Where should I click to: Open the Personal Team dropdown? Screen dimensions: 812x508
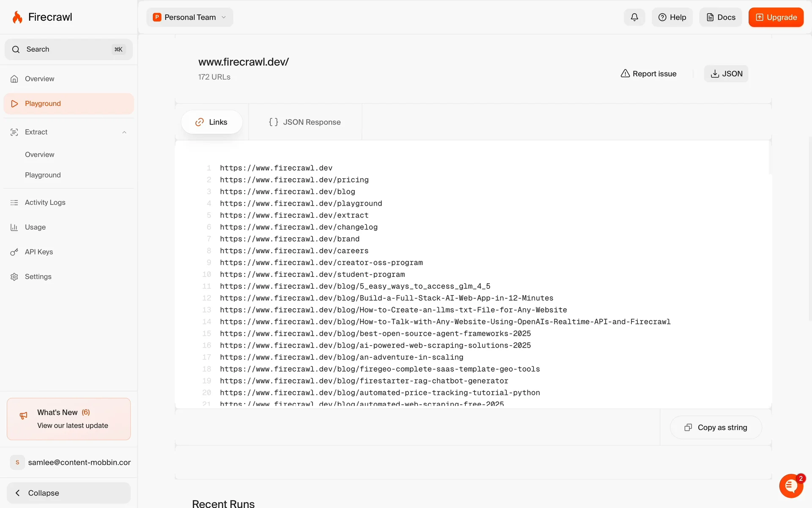pyautogui.click(x=189, y=17)
